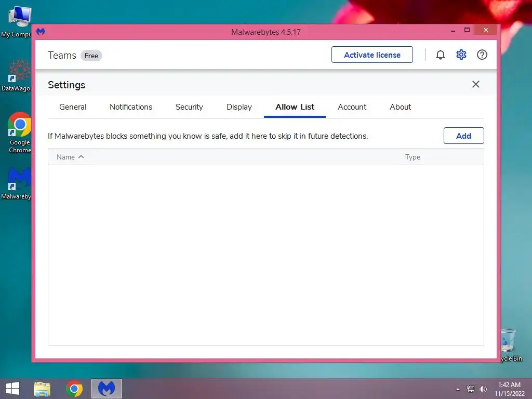
Task: Click the network tray icon
Action: pos(471,389)
